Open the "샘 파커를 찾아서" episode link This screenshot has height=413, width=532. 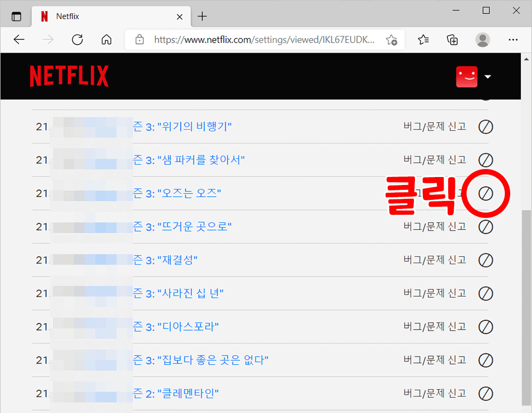189,159
